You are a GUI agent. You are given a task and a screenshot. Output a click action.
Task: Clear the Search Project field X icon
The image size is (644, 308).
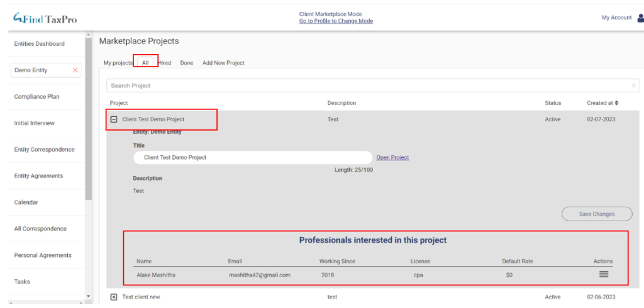[633, 85]
